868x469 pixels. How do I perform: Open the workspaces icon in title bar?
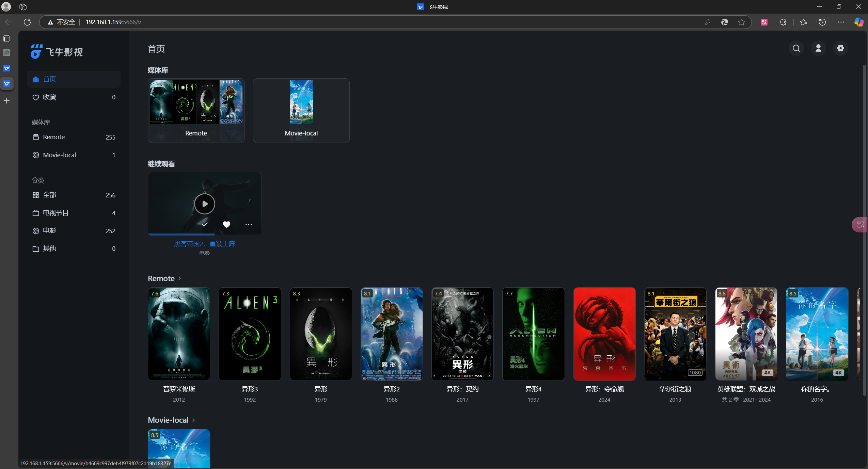(x=23, y=7)
